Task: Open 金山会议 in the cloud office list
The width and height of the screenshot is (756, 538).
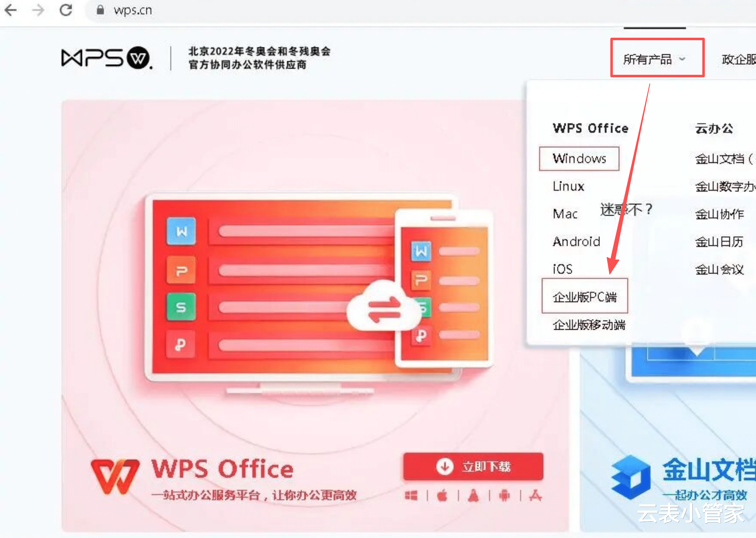Action: pos(719,269)
